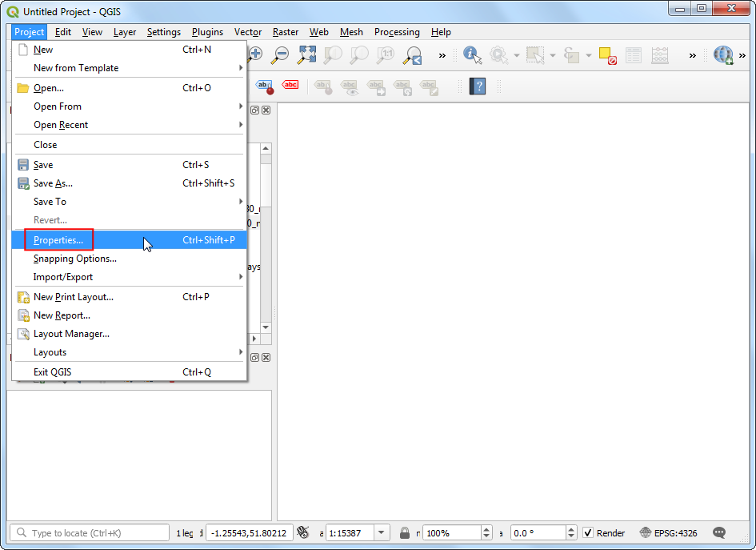This screenshot has width=756, height=550.
Task: Select New Print Layout... item
Action: click(x=130, y=297)
